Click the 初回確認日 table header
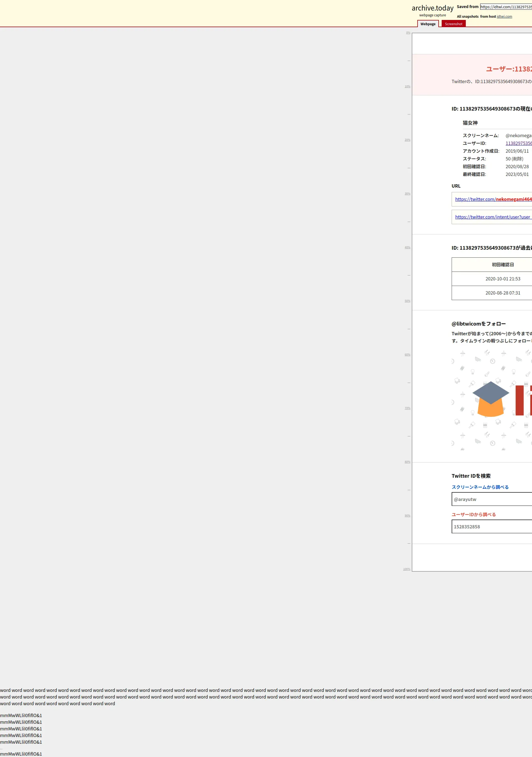 pyautogui.click(x=502, y=265)
